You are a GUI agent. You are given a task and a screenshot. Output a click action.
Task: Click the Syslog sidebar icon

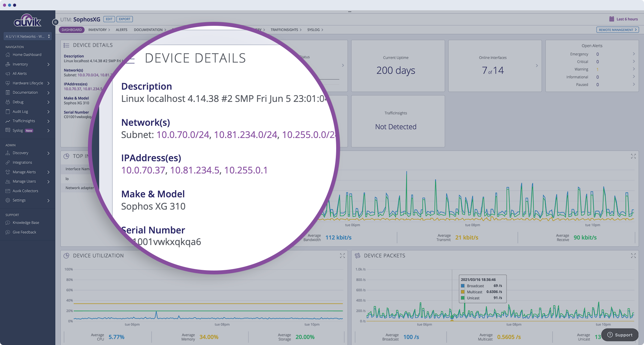click(8, 130)
